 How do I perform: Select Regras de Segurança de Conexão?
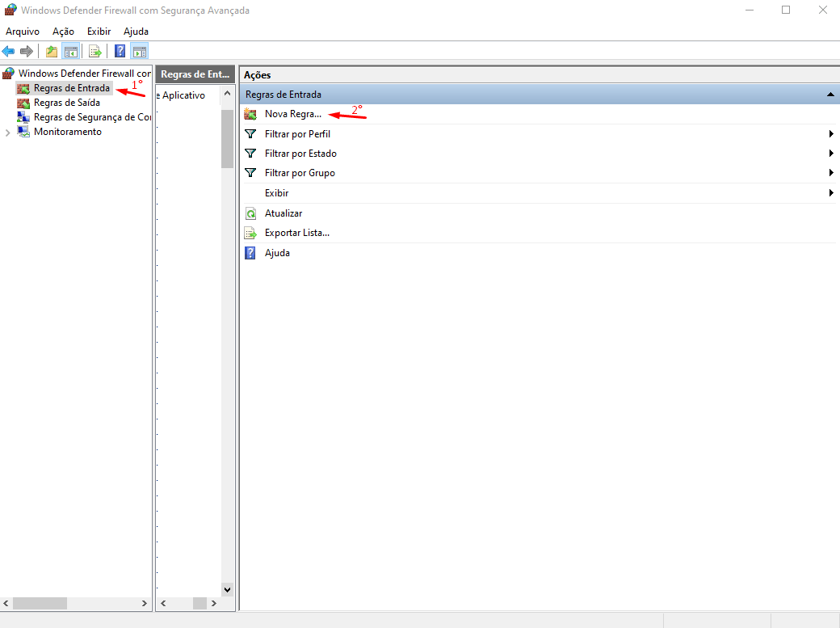[92, 117]
